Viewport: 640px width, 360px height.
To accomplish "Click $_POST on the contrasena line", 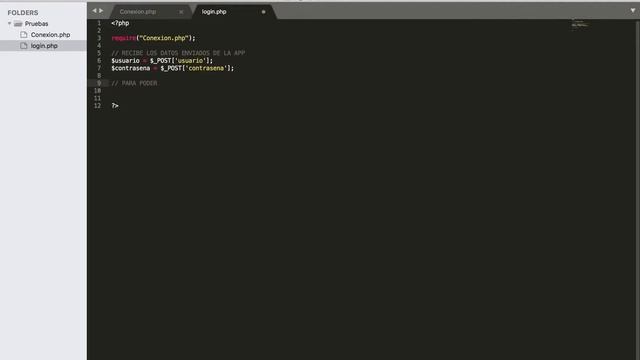I will coord(171,68).
